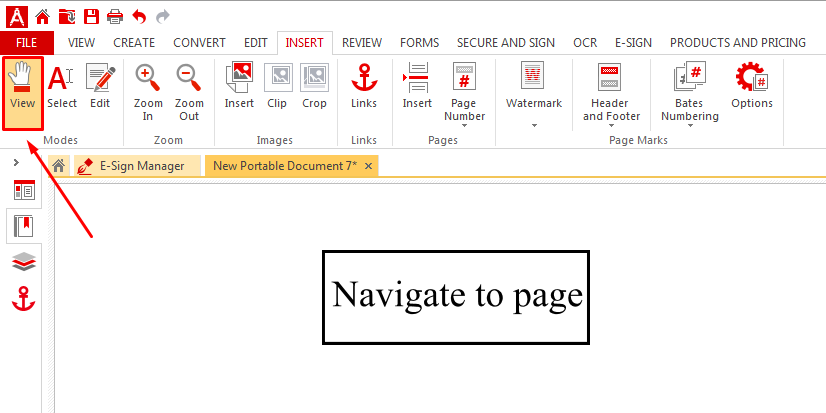Insert an image via Images group
The image size is (826, 413).
click(239, 86)
